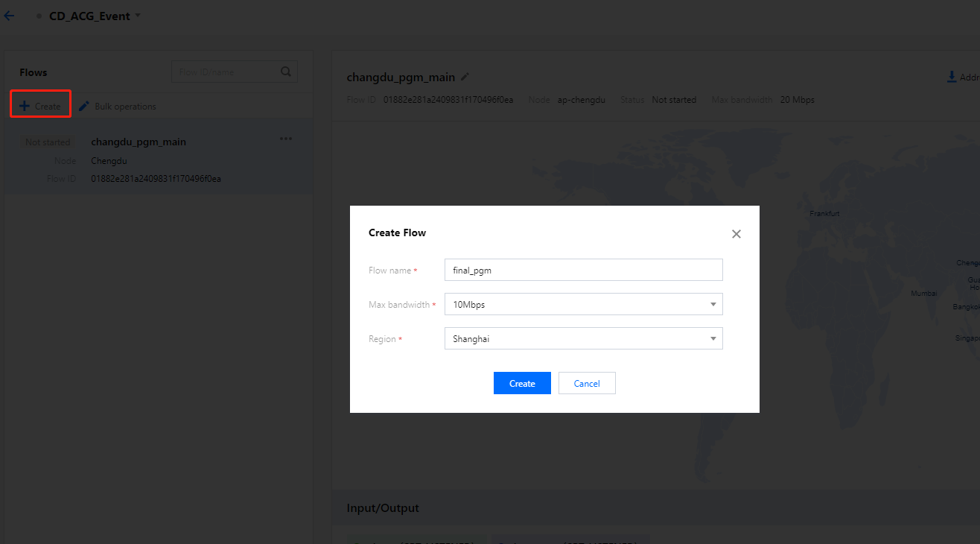980x544 pixels.
Task: Click the plus icon next to Create
Action: coord(25,106)
